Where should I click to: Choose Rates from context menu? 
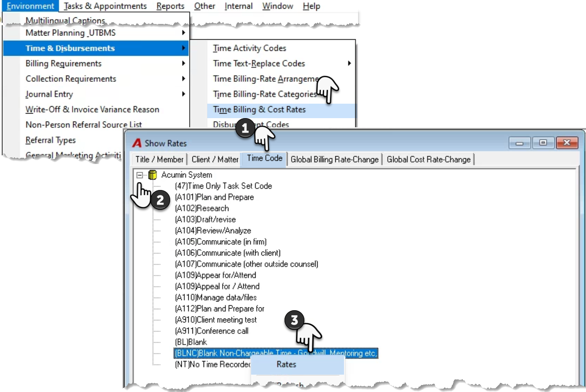coord(298,364)
